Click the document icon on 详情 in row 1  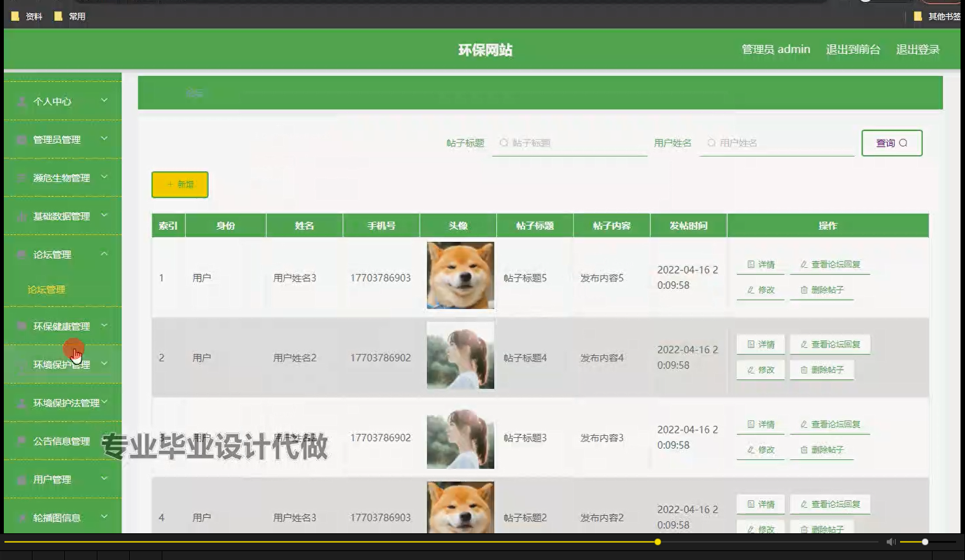(751, 264)
